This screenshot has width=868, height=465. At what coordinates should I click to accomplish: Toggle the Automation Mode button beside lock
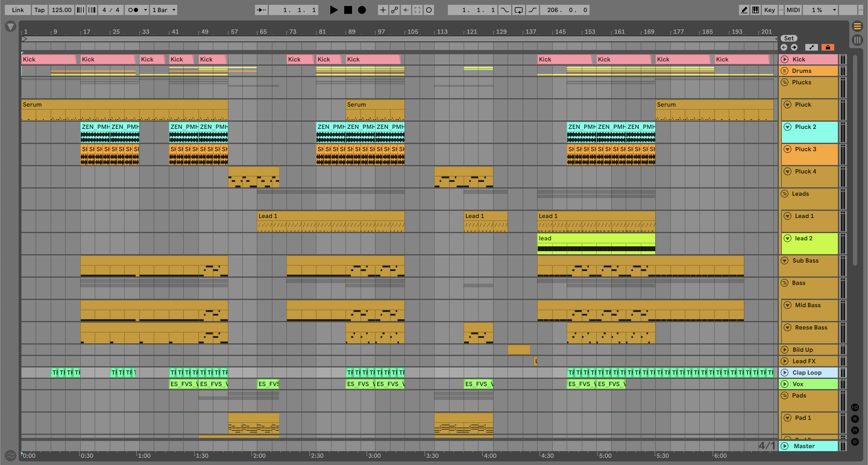click(x=811, y=48)
